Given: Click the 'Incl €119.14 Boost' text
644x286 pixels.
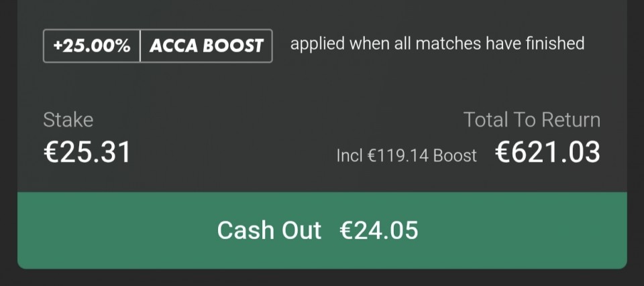Looking at the screenshot, I should click(407, 155).
